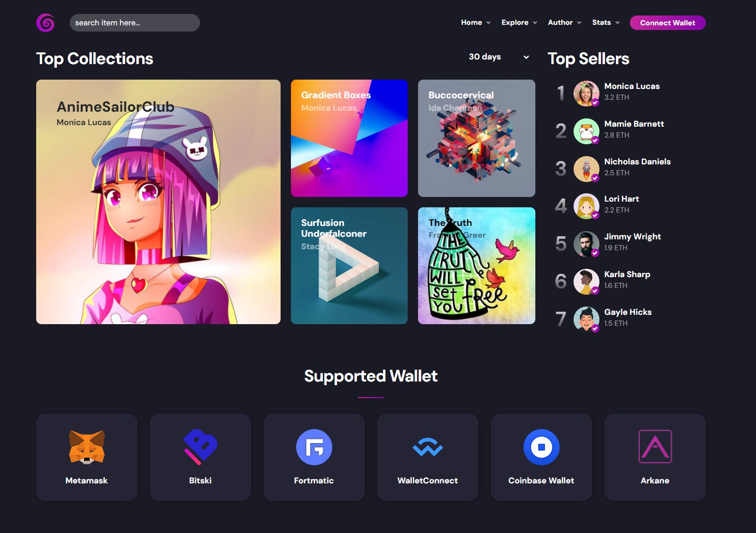The height and width of the screenshot is (533, 756).
Task: Open Monica Lucas seller avatar
Action: coord(586,93)
